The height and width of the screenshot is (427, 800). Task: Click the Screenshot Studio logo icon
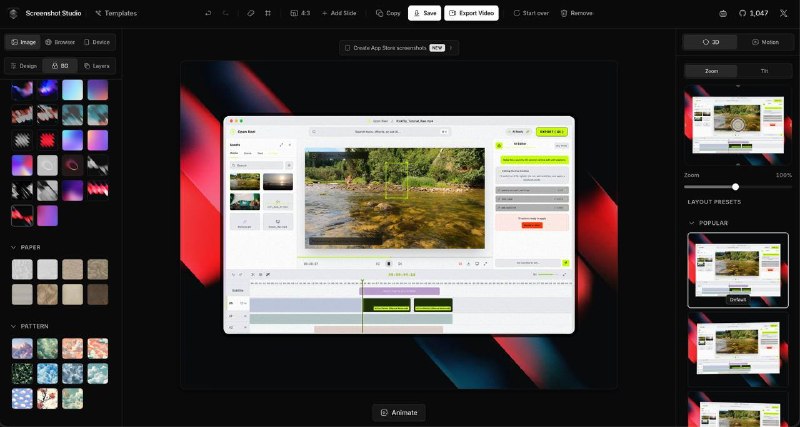coord(14,13)
